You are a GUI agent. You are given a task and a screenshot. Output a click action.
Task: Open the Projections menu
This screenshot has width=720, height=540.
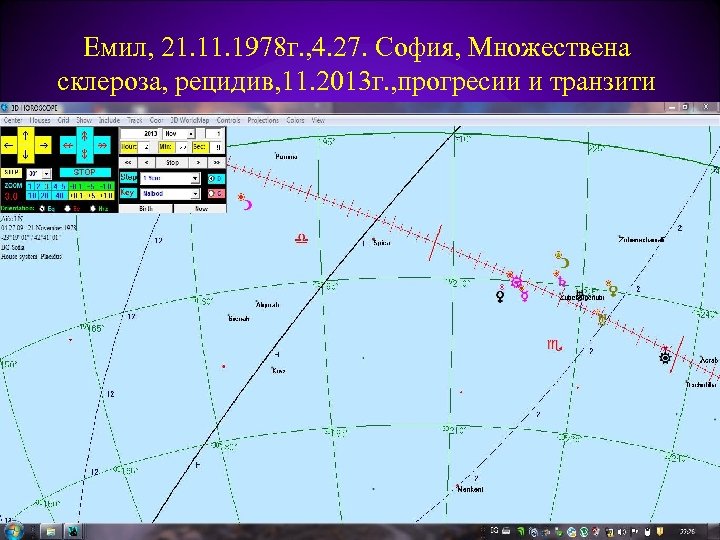263,120
